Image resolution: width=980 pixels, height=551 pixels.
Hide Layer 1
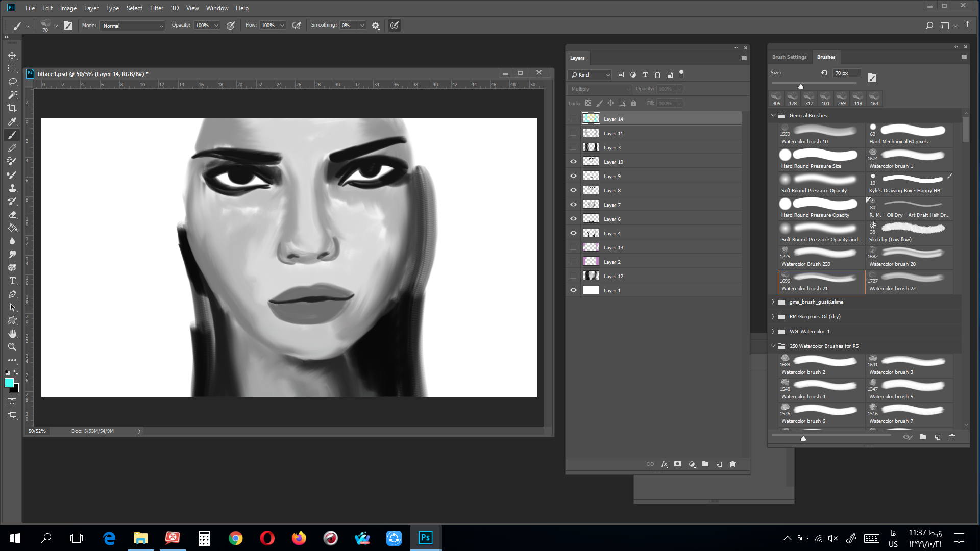tap(573, 290)
